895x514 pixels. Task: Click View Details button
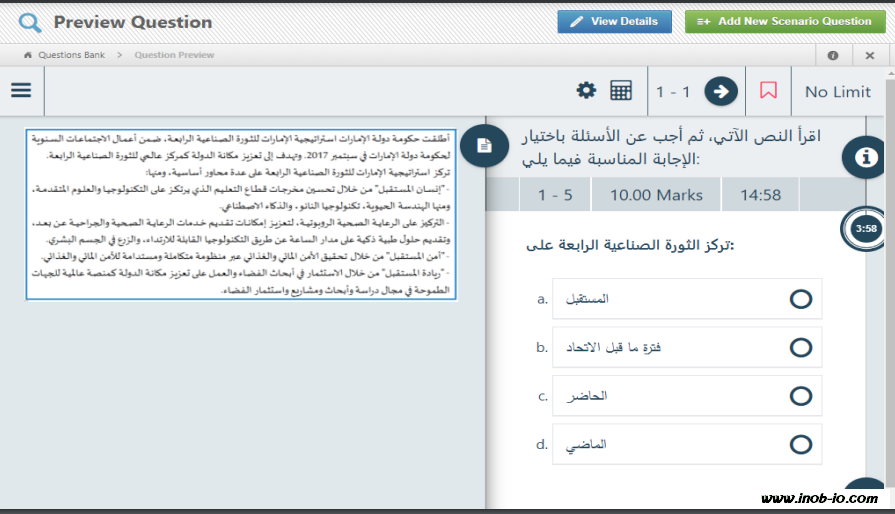[x=614, y=21]
